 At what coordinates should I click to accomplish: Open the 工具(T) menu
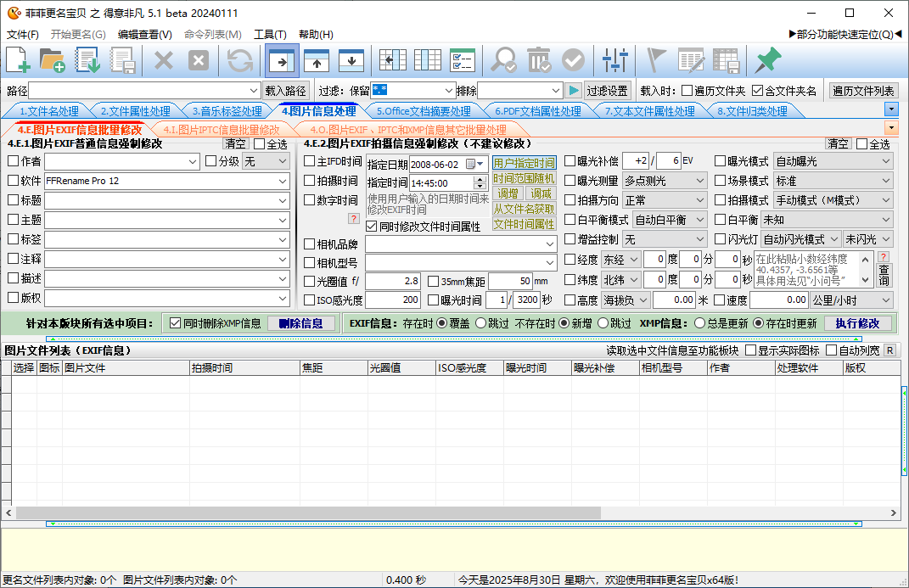click(270, 35)
